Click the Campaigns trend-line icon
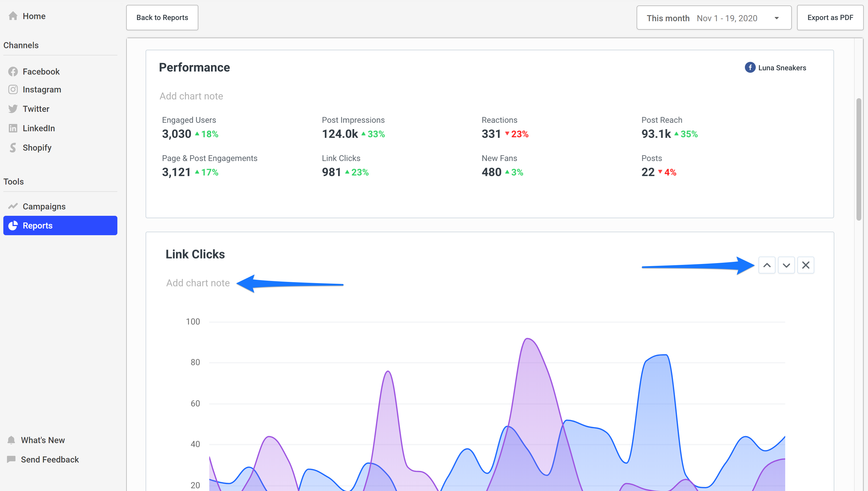 coord(13,206)
